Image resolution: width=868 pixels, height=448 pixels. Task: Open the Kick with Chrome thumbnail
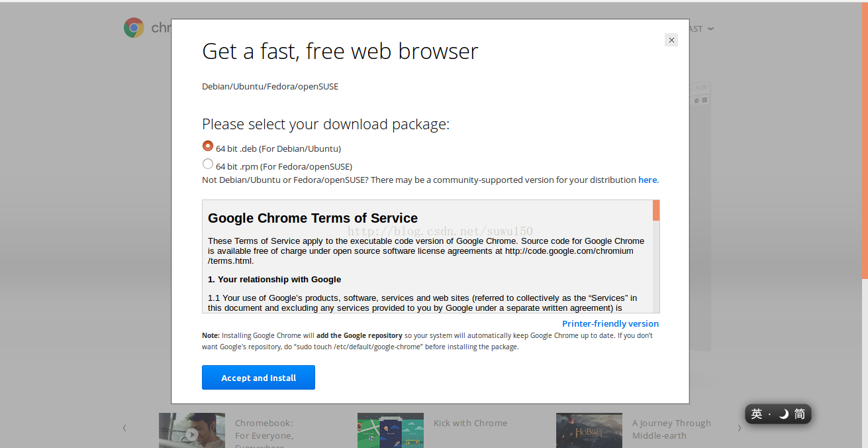click(391, 431)
